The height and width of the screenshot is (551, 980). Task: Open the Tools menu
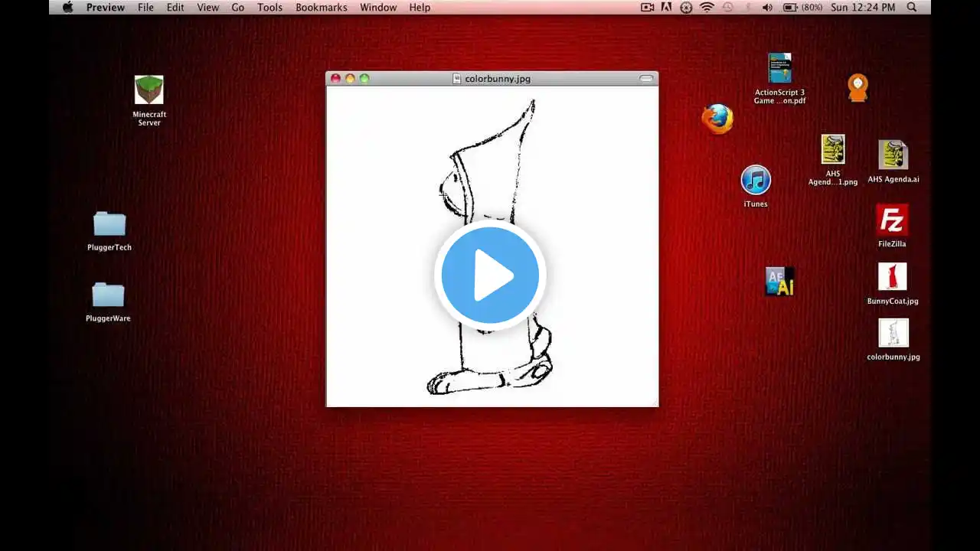click(x=269, y=8)
